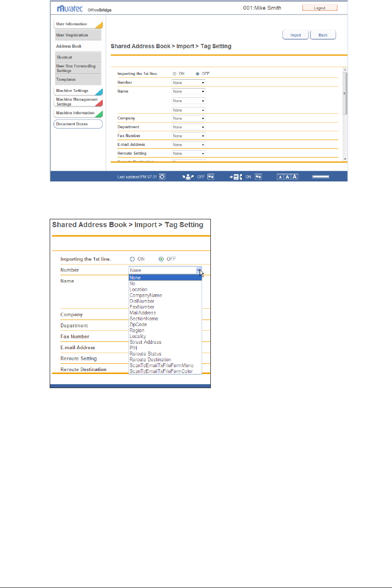The width and height of the screenshot is (392, 588).
Task: Choose ScanToEmailTxFileFormColor in the dropdown list
Action: 165,371
